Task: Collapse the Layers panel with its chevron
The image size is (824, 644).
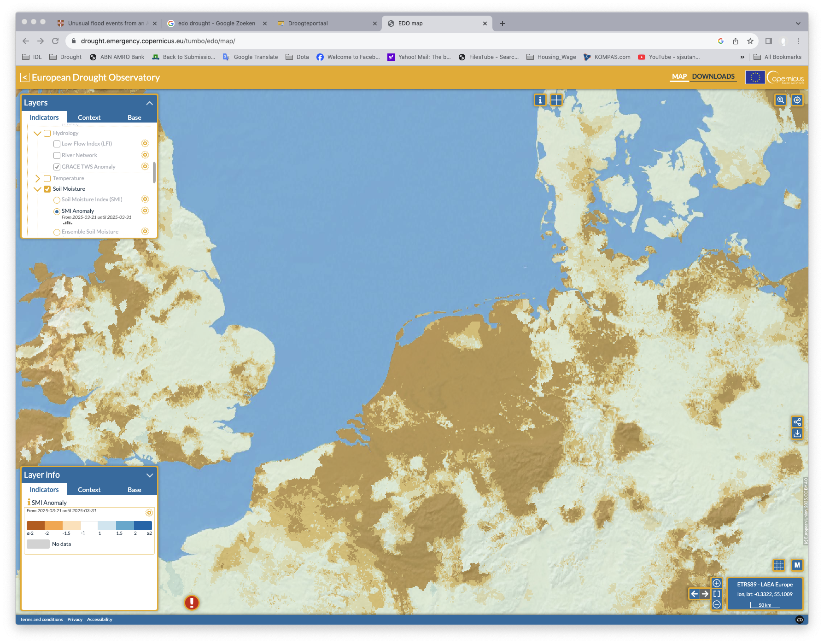Action: coord(149,103)
